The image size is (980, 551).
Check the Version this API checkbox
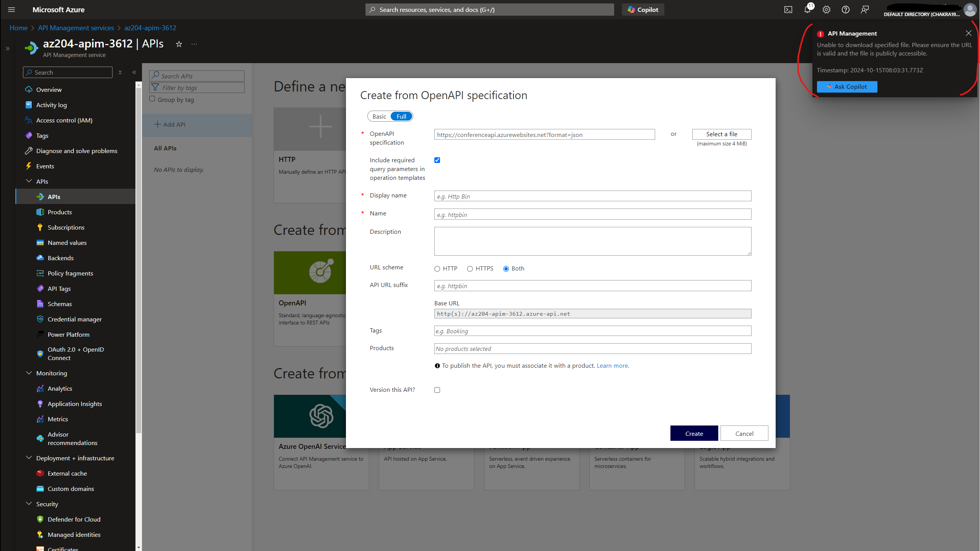pyautogui.click(x=437, y=390)
